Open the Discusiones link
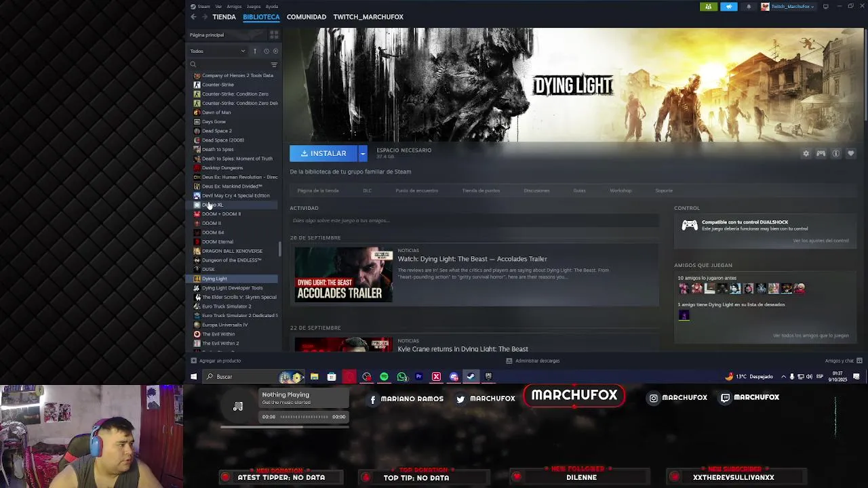Image resolution: width=868 pixels, height=488 pixels. (536, 190)
